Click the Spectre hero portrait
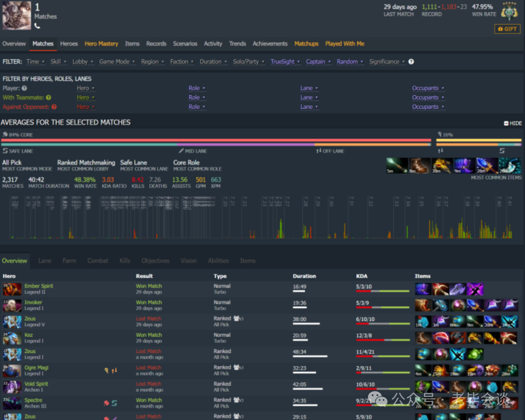The height and width of the screenshot is (420, 525). [x=12, y=403]
